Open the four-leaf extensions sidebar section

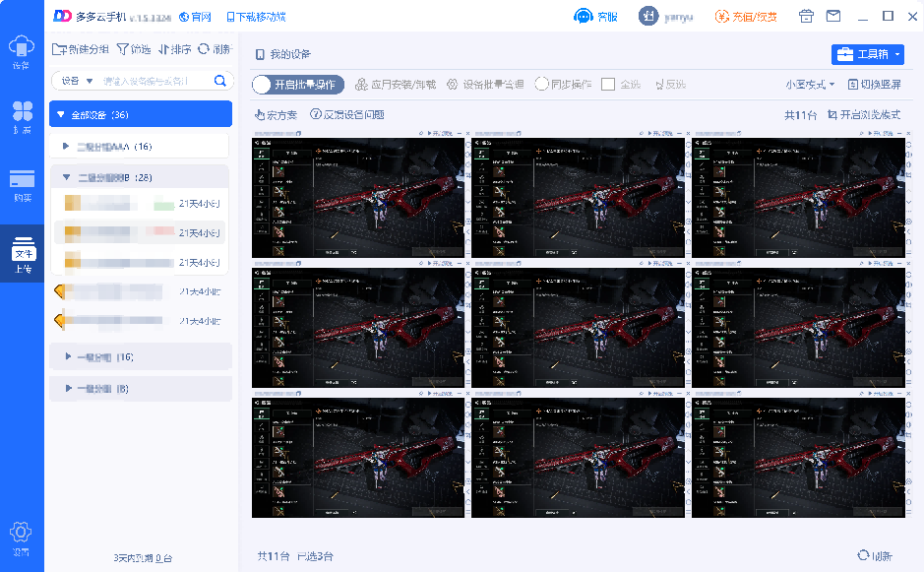click(22, 117)
